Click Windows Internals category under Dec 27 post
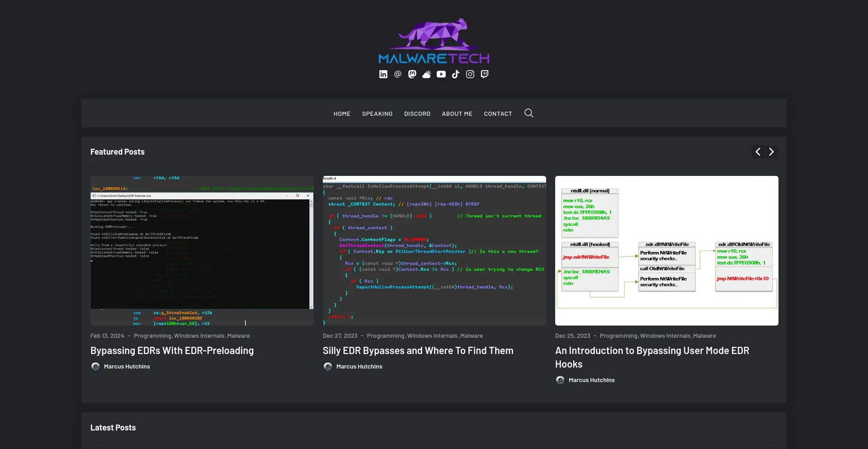 (433, 336)
